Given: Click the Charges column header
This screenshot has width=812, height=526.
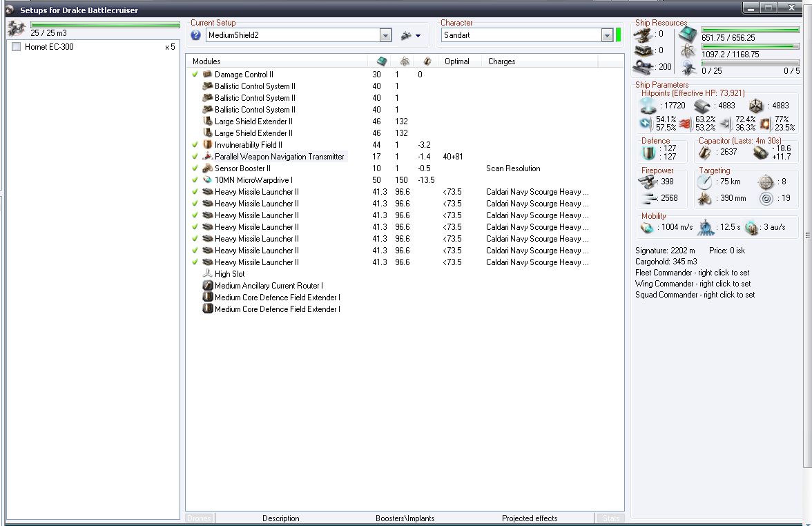Looking at the screenshot, I should (539, 61).
